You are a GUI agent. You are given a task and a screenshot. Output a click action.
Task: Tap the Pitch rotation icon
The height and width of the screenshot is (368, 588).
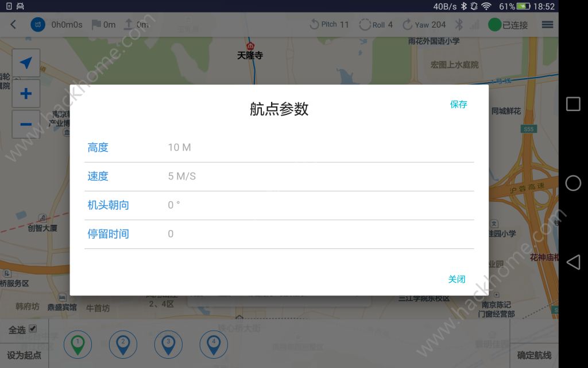click(314, 25)
